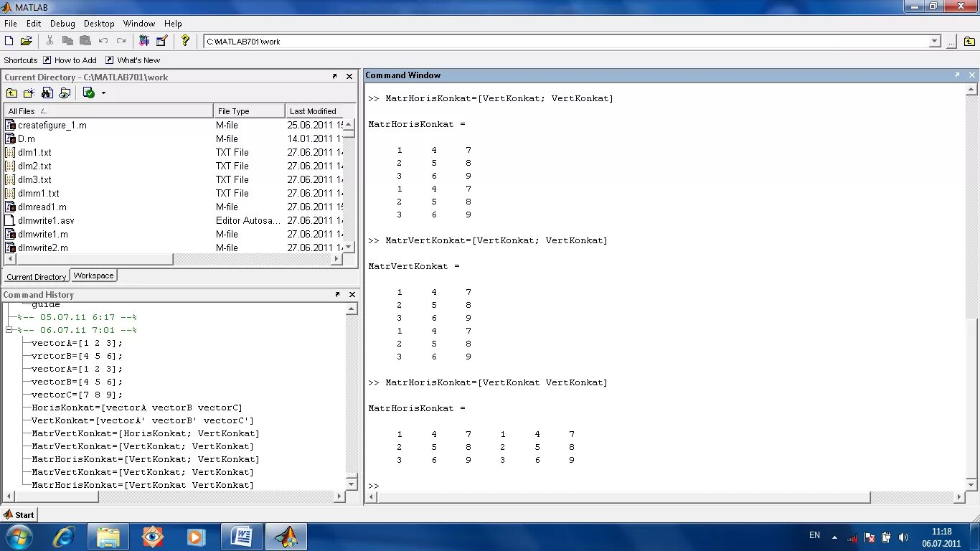The height and width of the screenshot is (551, 980).
Task: Select vrctorB=[4 5 6]; history entry
Action: pyautogui.click(x=77, y=356)
